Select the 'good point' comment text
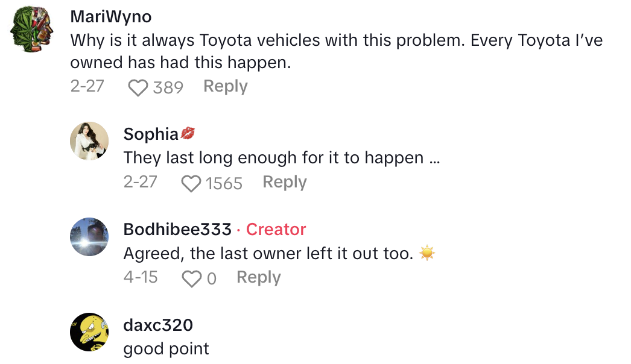The image size is (631, 364). 165,349
